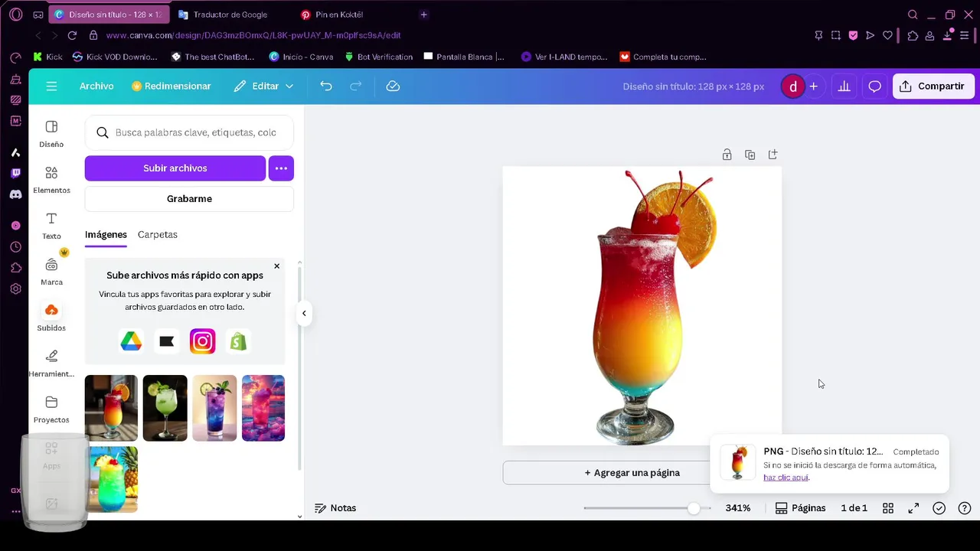Connect the Google Drive app icon
This screenshot has width=980, height=551.
131,341
